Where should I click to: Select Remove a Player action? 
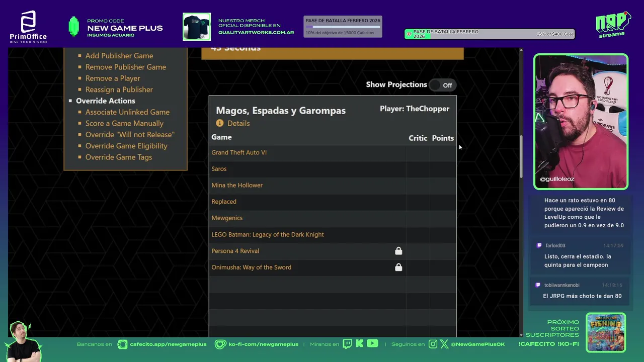[x=113, y=78]
